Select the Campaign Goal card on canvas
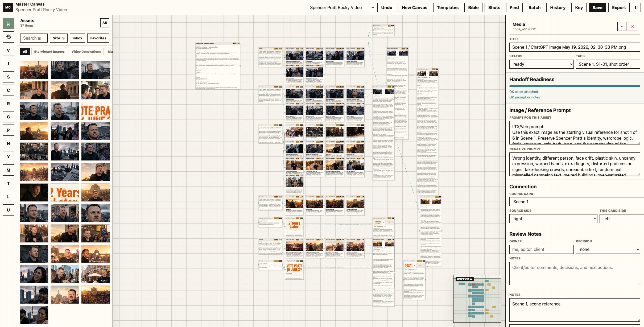This screenshot has width=644, height=327. pos(218,66)
